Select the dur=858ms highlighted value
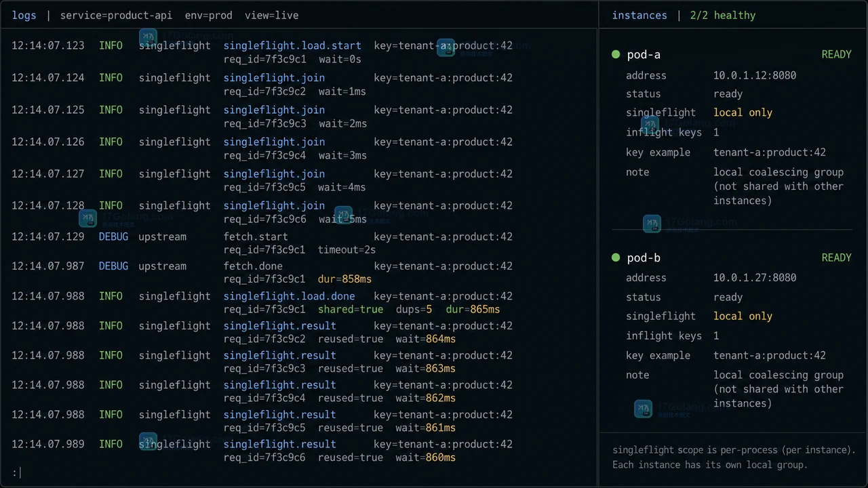Viewport: 868px width, 488px height. click(344, 279)
